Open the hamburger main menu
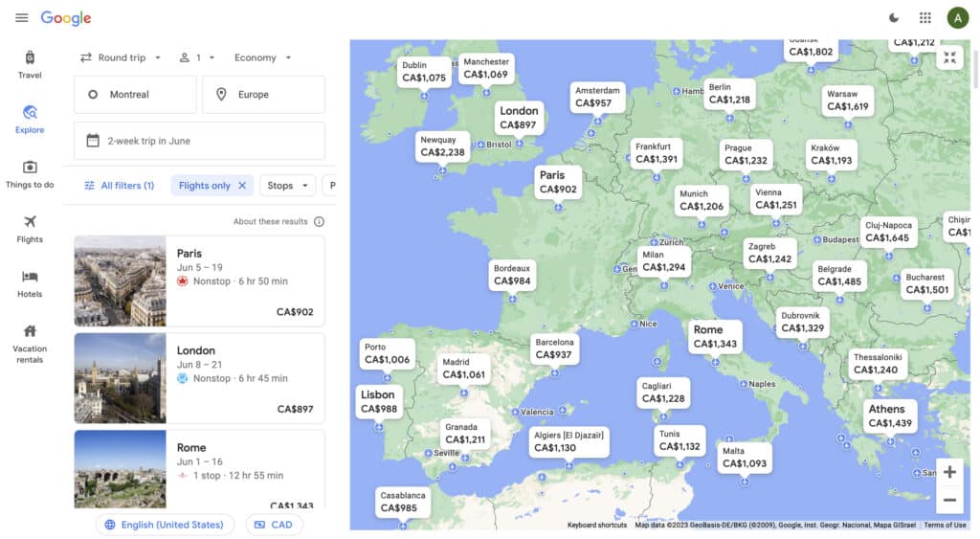 click(x=21, y=18)
